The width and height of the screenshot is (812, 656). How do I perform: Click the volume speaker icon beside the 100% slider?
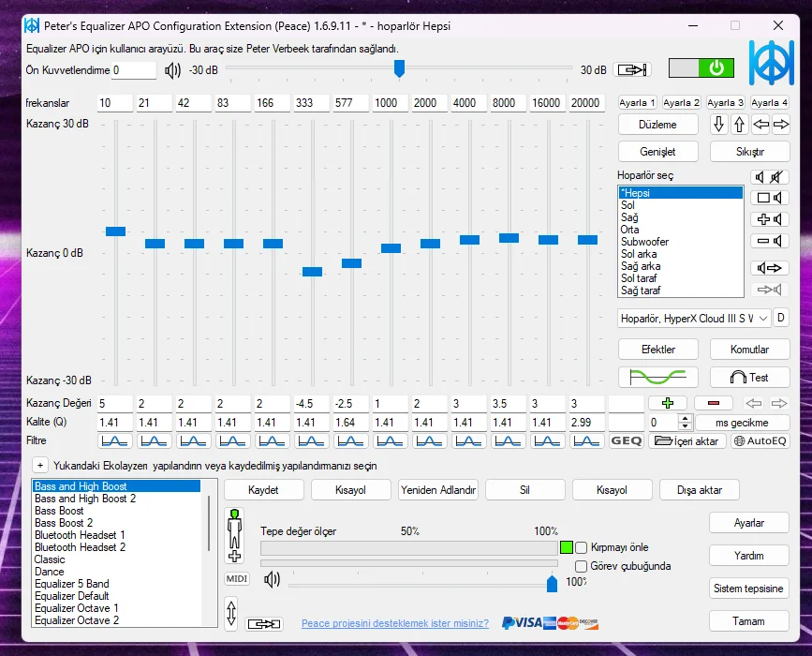click(272, 579)
